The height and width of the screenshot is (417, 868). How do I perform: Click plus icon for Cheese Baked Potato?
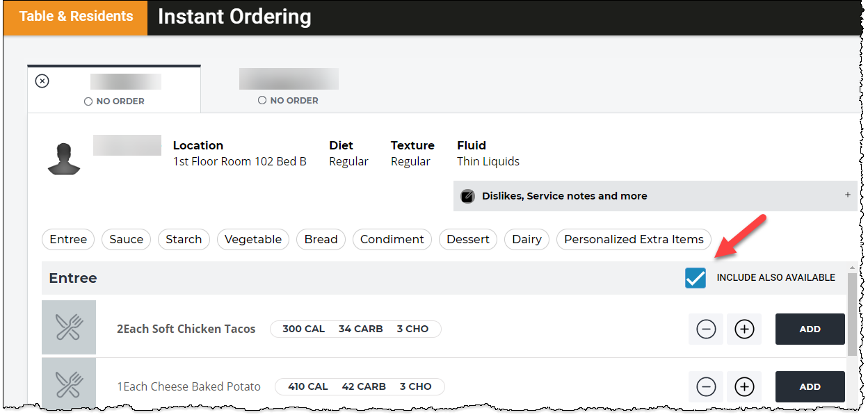[744, 386]
